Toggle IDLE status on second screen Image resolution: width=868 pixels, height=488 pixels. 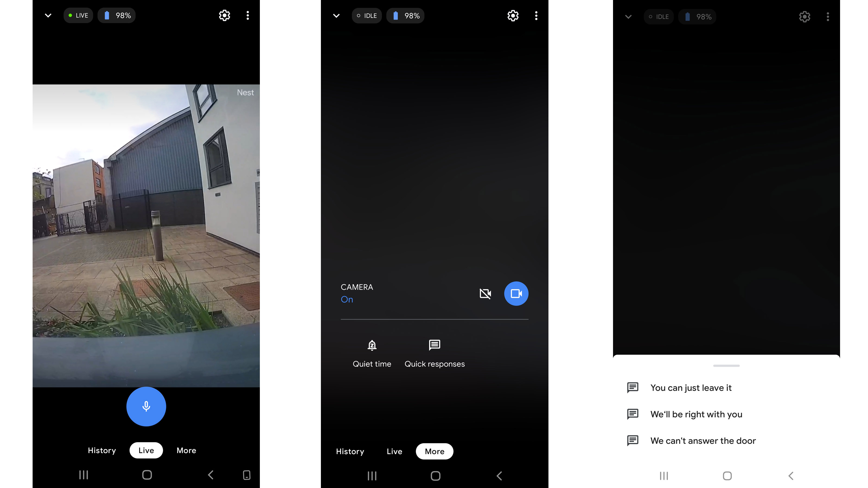click(x=366, y=15)
